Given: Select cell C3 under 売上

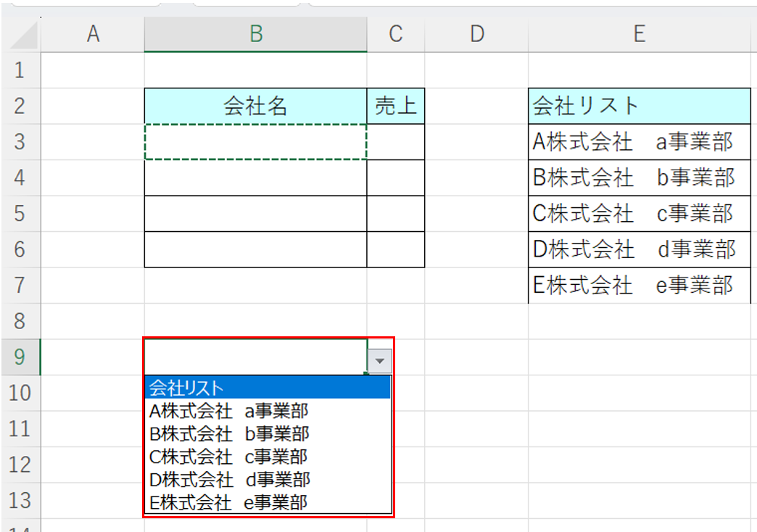Looking at the screenshot, I should tap(396, 142).
